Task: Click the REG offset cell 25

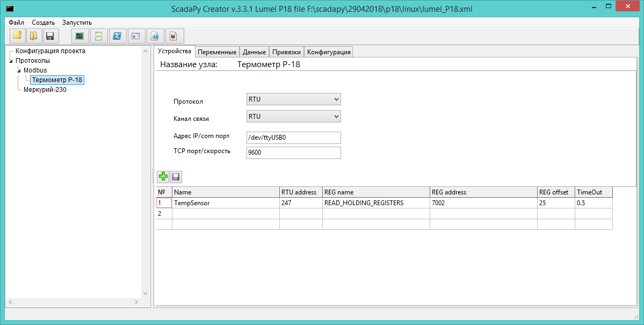Action: coord(556,203)
